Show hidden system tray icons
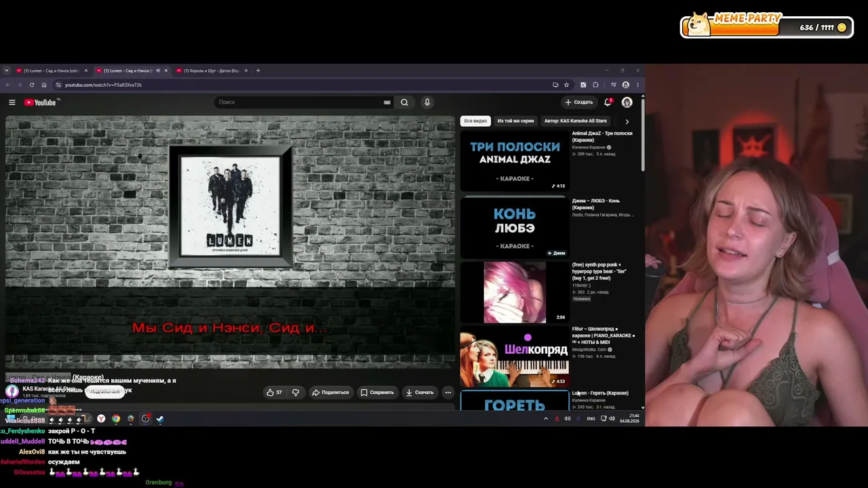Image resolution: width=868 pixels, height=488 pixels. (x=546, y=419)
